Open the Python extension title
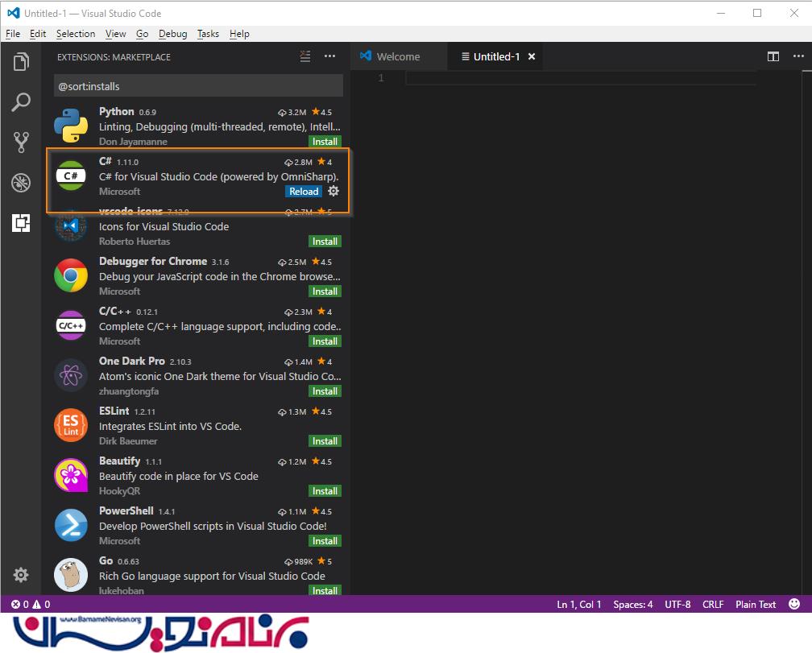 [x=117, y=111]
